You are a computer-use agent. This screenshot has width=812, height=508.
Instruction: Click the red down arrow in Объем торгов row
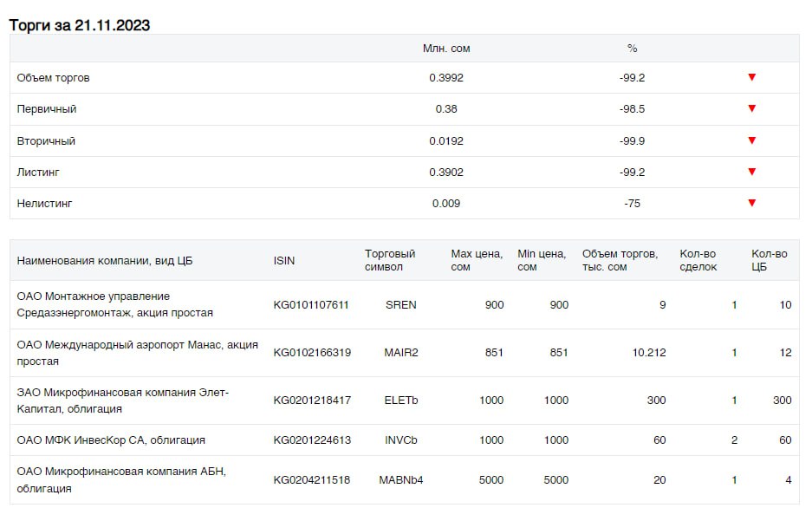point(752,77)
